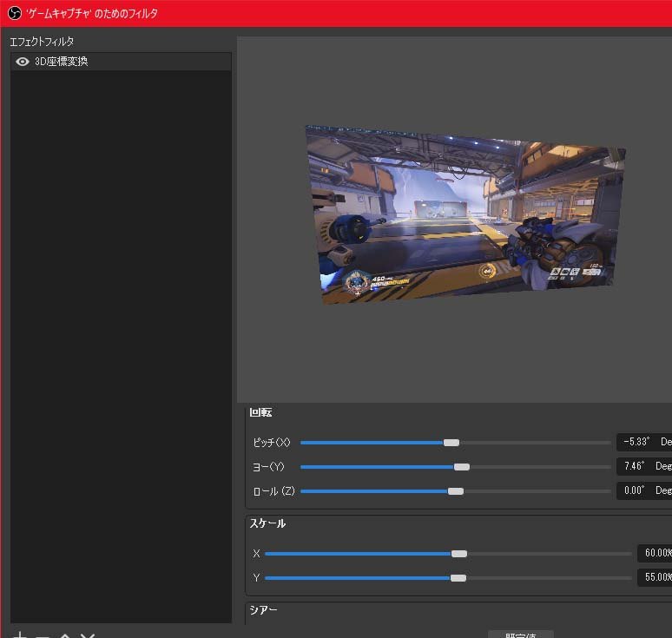Click the add filter plus icon
The image size is (672, 638).
point(21,635)
